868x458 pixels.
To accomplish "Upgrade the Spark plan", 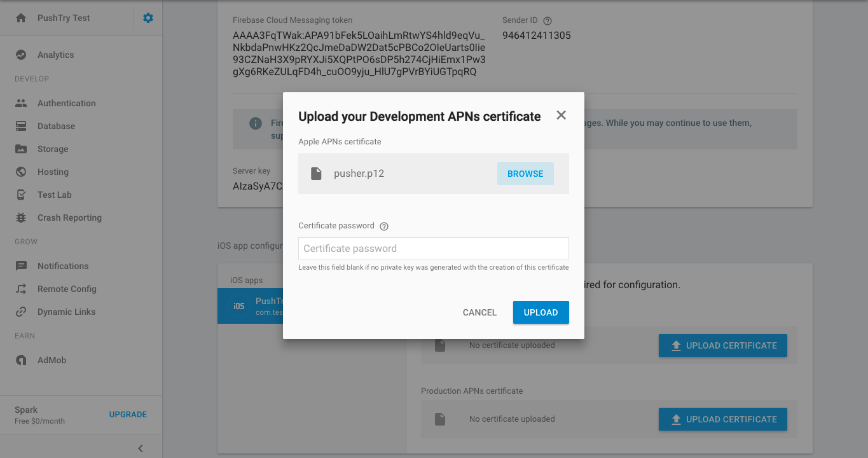I will click(128, 414).
